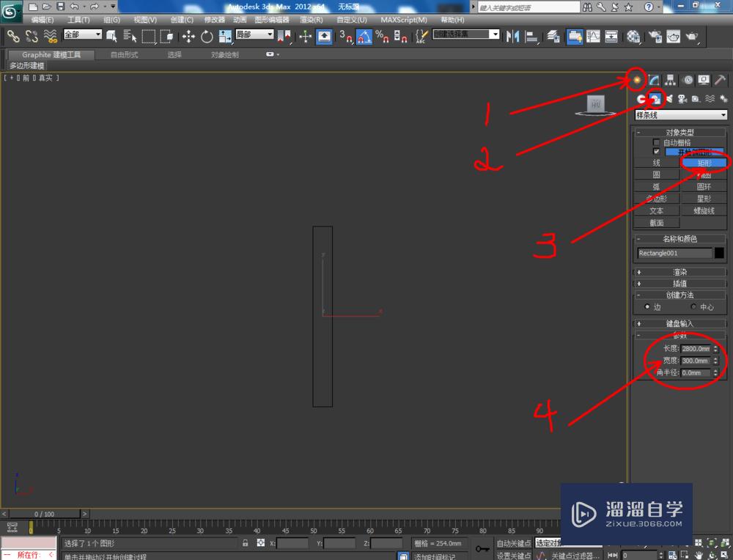Click the 线 spline button
The image size is (733, 560).
(656, 163)
